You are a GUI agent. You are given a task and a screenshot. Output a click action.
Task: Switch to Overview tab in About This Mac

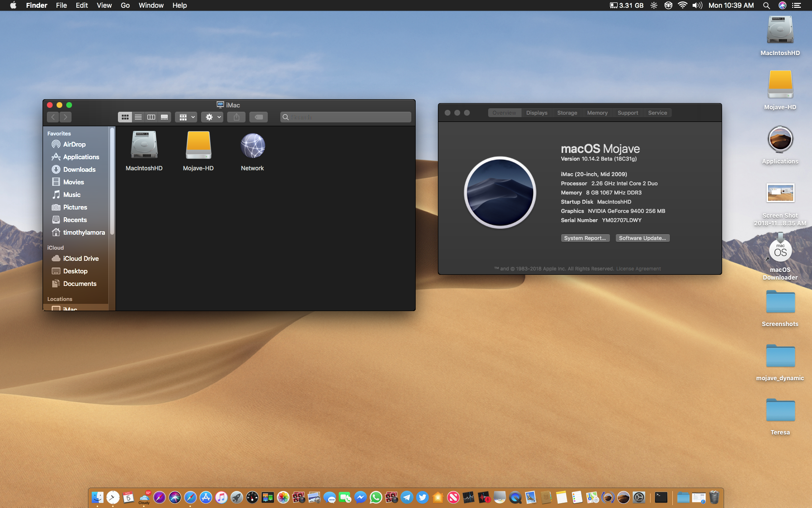[504, 113]
